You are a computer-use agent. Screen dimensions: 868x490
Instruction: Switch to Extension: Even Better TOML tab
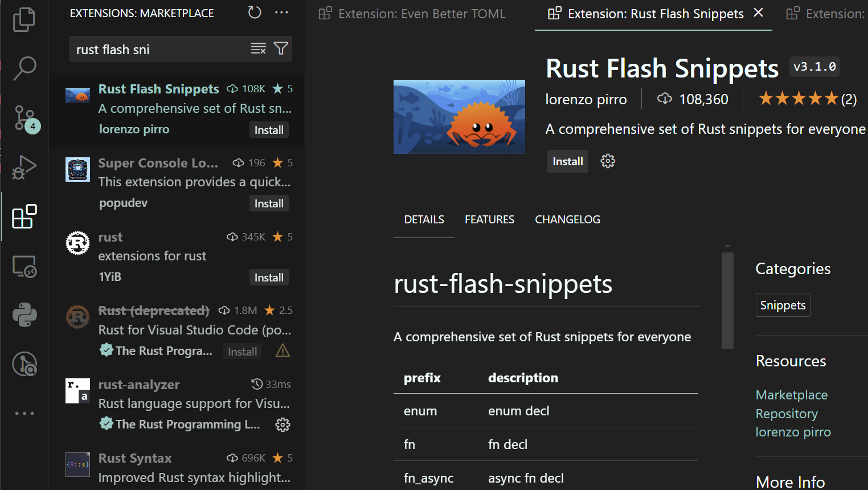(412, 14)
